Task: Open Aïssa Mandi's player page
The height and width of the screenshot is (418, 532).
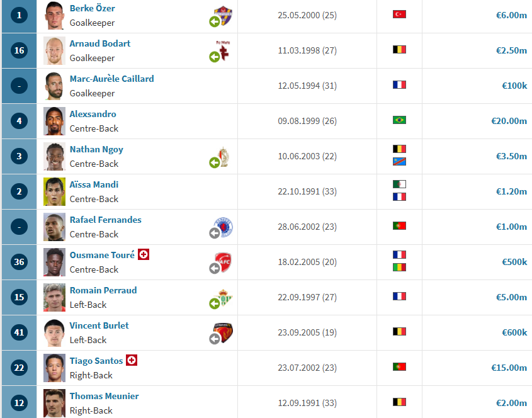Action: (x=94, y=184)
